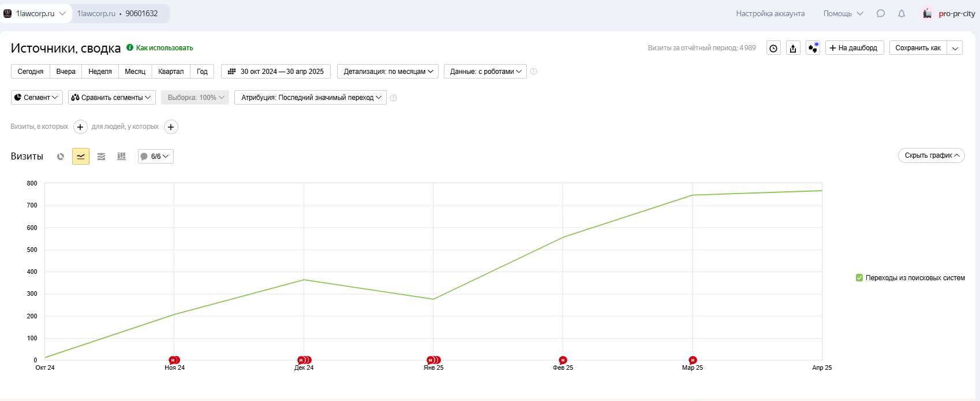Open the date range picker field
Viewport: 980px width, 401px height.
[276, 72]
